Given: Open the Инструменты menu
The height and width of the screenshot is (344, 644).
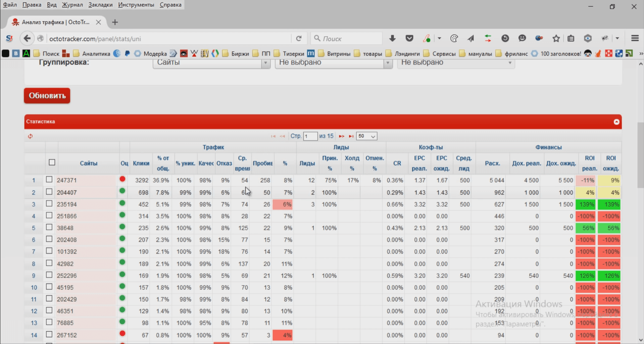Looking at the screenshot, I should coord(136,5).
